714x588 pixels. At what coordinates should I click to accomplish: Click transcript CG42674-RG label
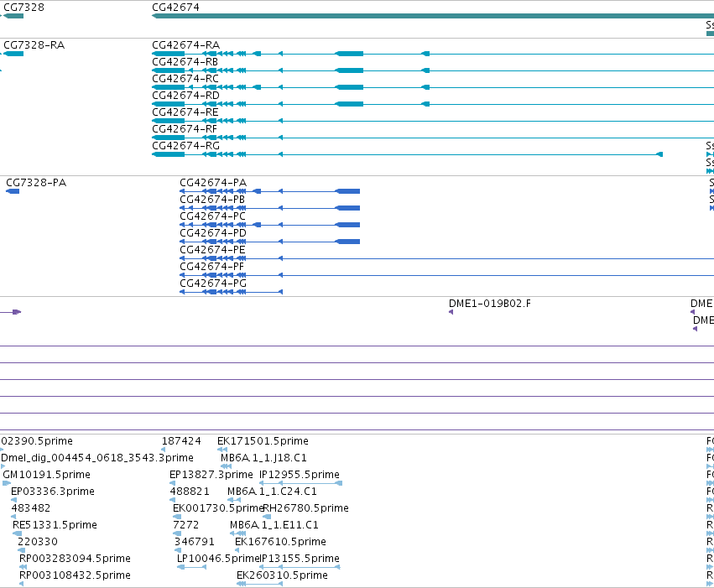[x=185, y=146]
